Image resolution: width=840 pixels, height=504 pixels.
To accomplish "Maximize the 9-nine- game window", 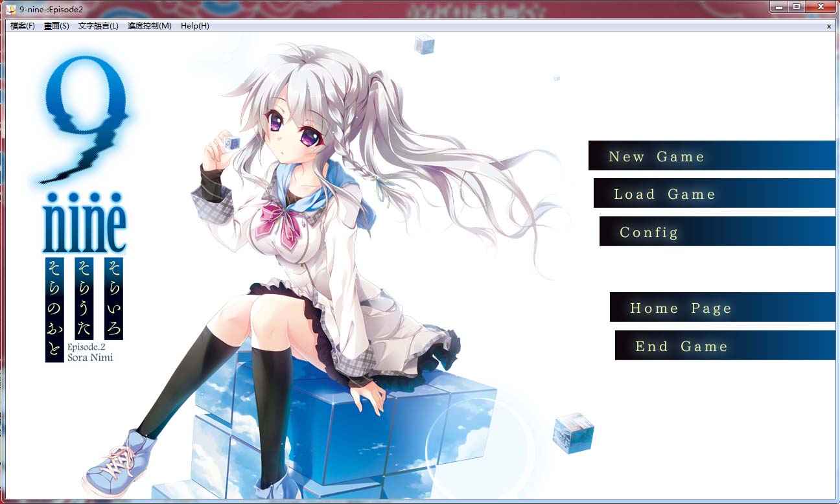I will click(x=797, y=6).
